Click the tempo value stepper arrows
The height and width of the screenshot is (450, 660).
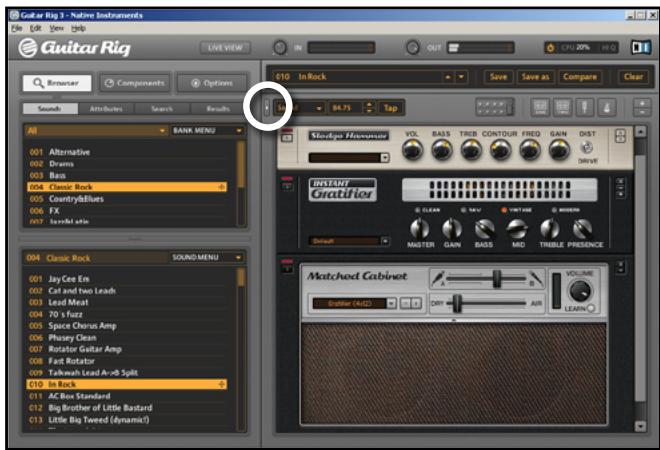coord(369,108)
